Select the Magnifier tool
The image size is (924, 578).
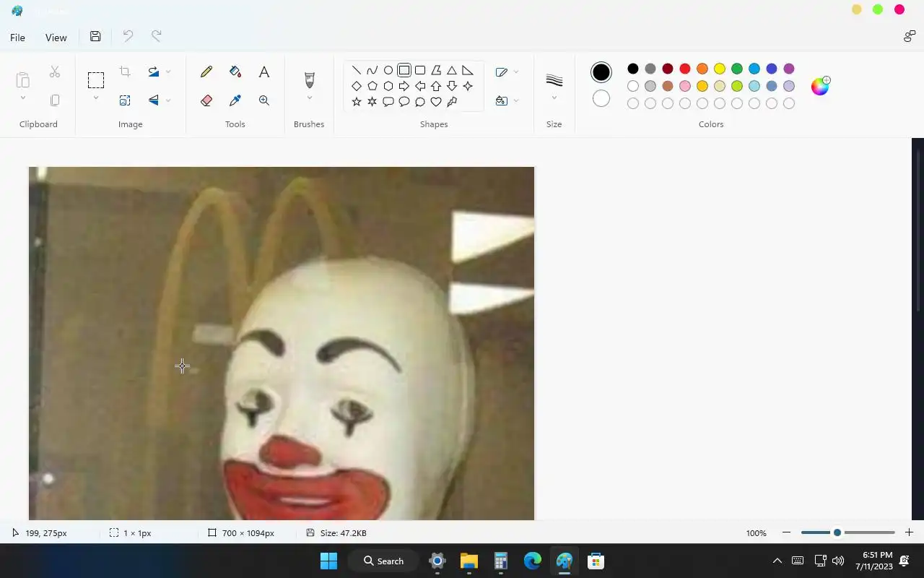tap(264, 100)
